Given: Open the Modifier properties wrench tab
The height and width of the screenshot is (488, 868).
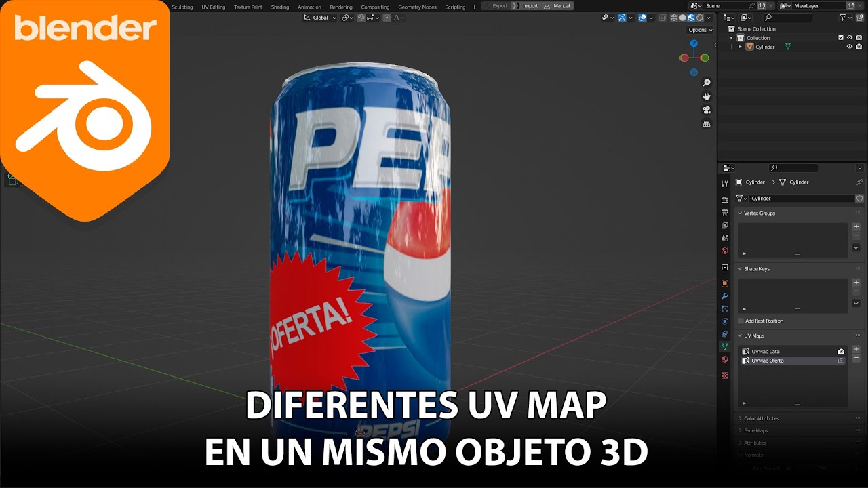Looking at the screenshot, I should click(724, 296).
